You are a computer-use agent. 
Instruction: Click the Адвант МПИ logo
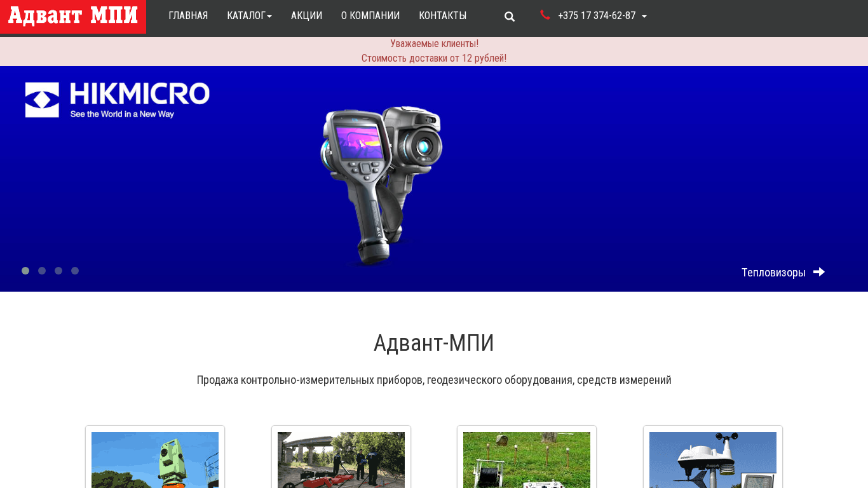tap(73, 16)
